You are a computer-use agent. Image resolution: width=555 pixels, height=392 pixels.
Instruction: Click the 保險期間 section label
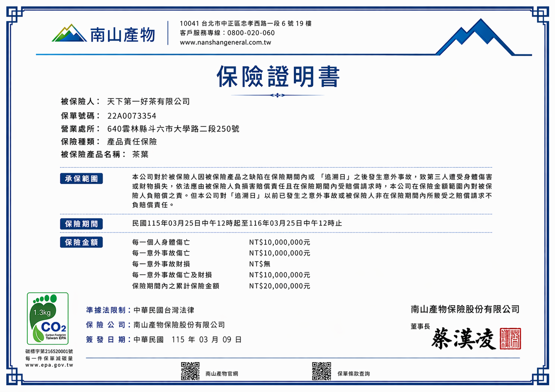tap(81, 224)
